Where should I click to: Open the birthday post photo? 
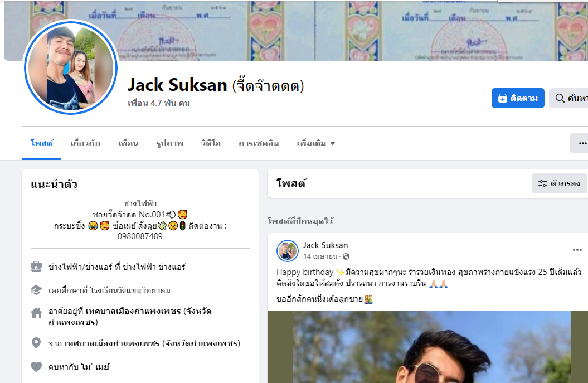[x=427, y=347]
